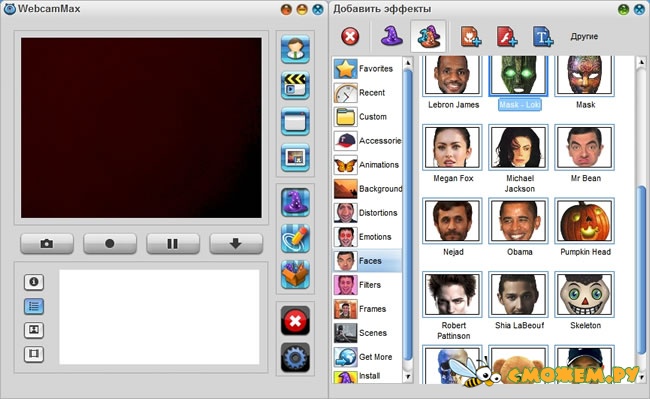
Task: Click category list scroll up arrow
Action: click(408, 63)
